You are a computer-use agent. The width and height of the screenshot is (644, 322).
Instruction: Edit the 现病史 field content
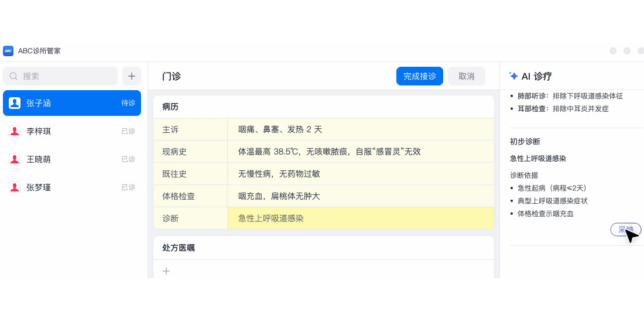tap(360, 152)
